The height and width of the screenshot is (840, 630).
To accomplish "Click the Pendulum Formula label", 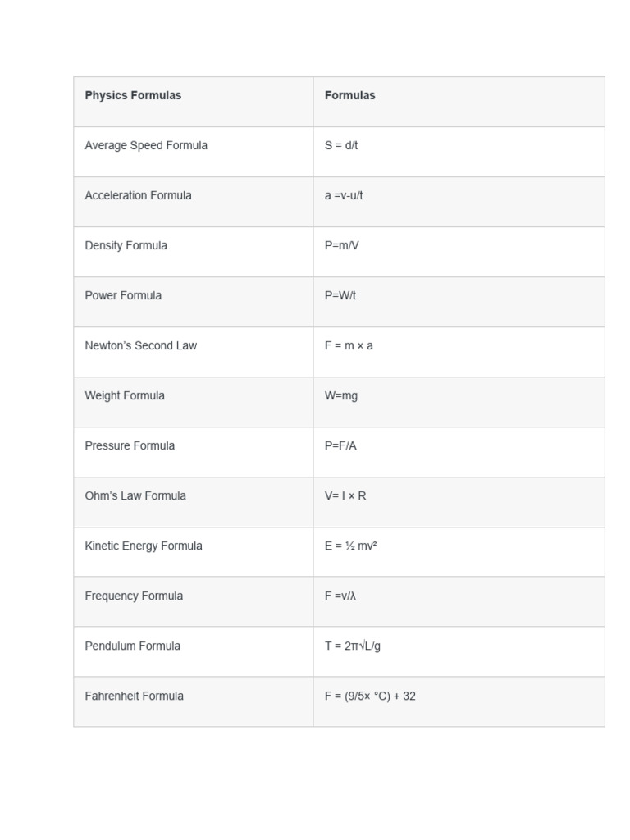I will (132, 646).
